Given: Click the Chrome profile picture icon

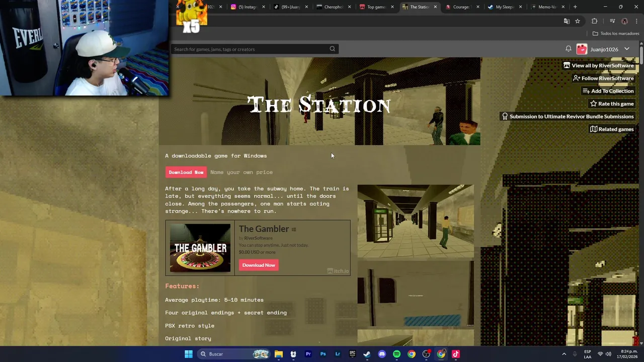Looking at the screenshot, I should click(x=624, y=21).
